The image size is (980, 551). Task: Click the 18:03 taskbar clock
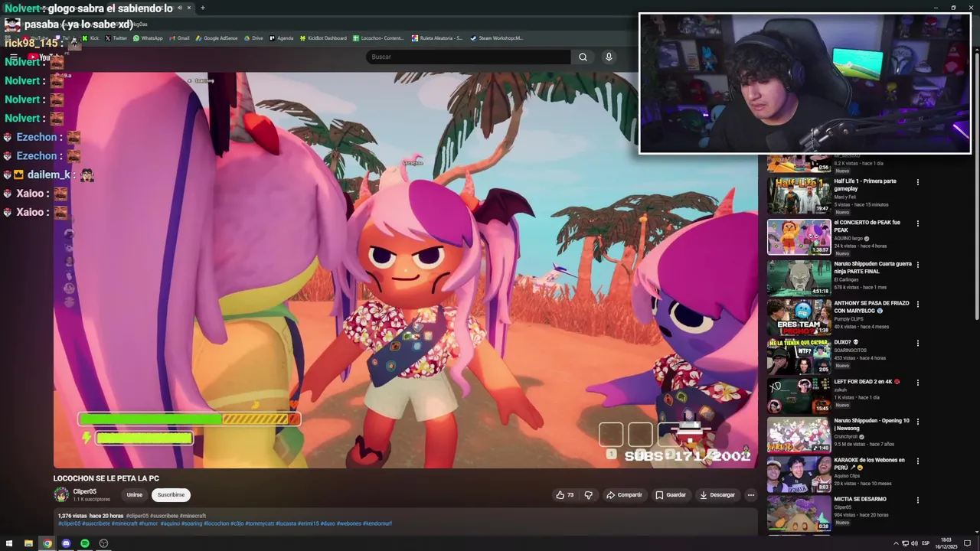946,543
